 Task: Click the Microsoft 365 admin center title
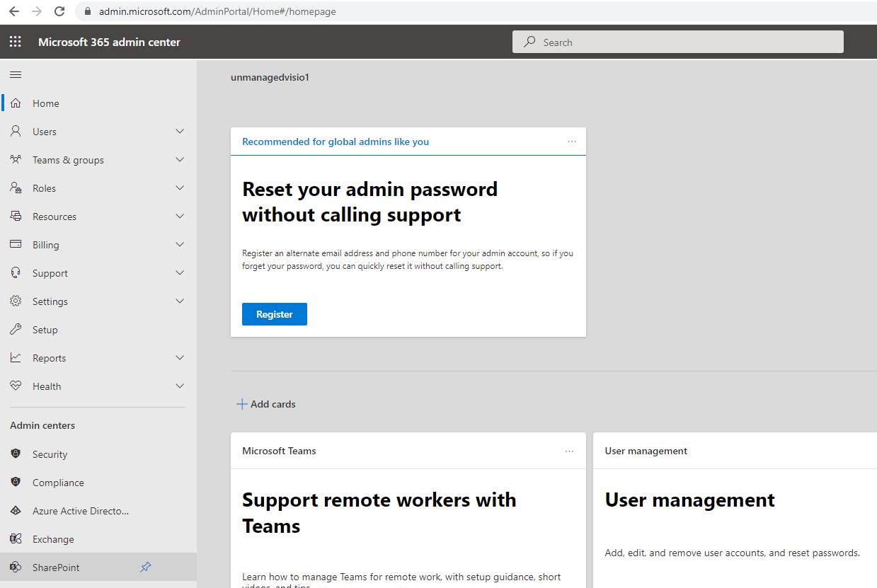109,42
